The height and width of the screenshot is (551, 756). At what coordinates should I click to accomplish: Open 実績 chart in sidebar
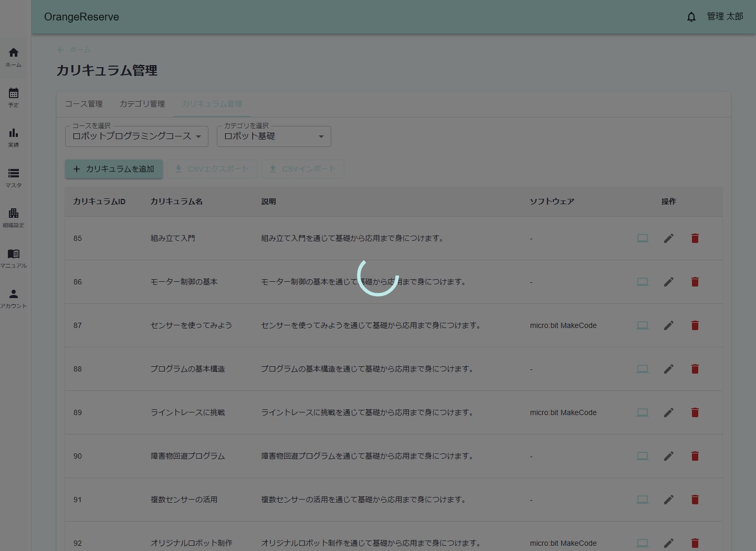[14, 137]
